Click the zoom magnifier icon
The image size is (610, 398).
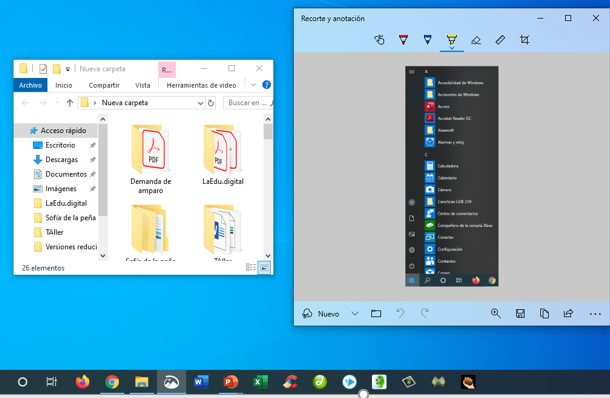point(496,313)
